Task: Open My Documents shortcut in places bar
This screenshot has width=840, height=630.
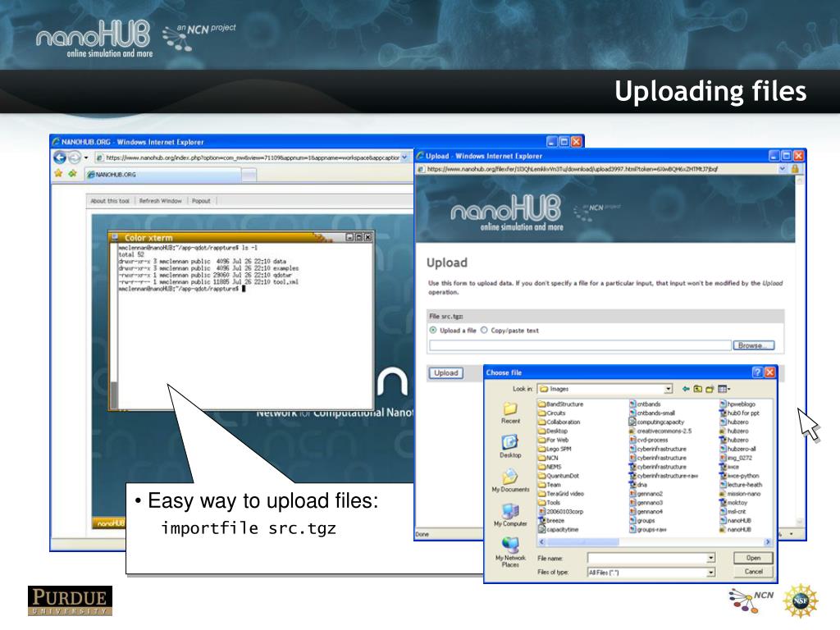Action: point(510,481)
